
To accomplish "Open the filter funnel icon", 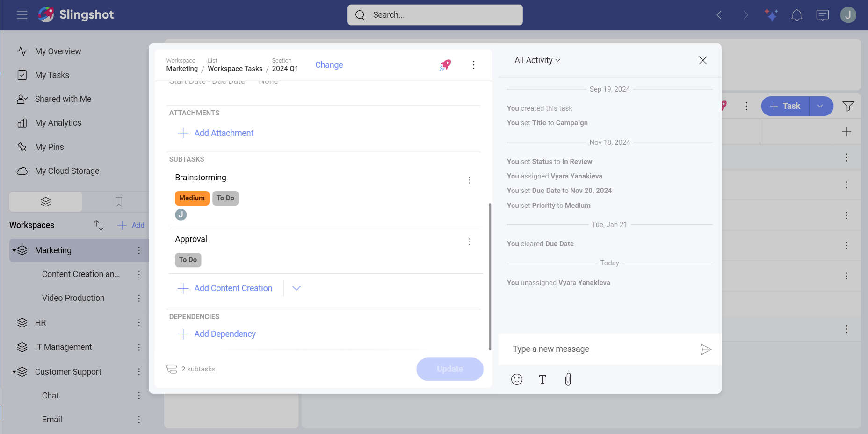I will click(x=848, y=106).
